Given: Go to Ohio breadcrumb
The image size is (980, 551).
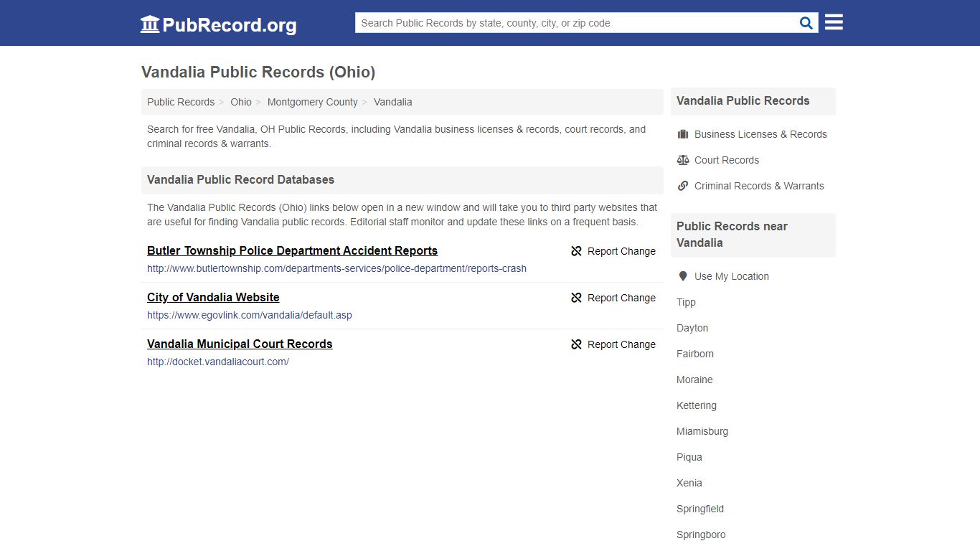Looking at the screenshot, I should [x=241, y=102].
